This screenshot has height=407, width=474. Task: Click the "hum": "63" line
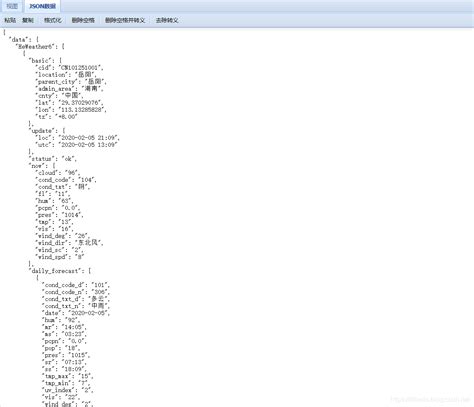(x=54, y=201)
